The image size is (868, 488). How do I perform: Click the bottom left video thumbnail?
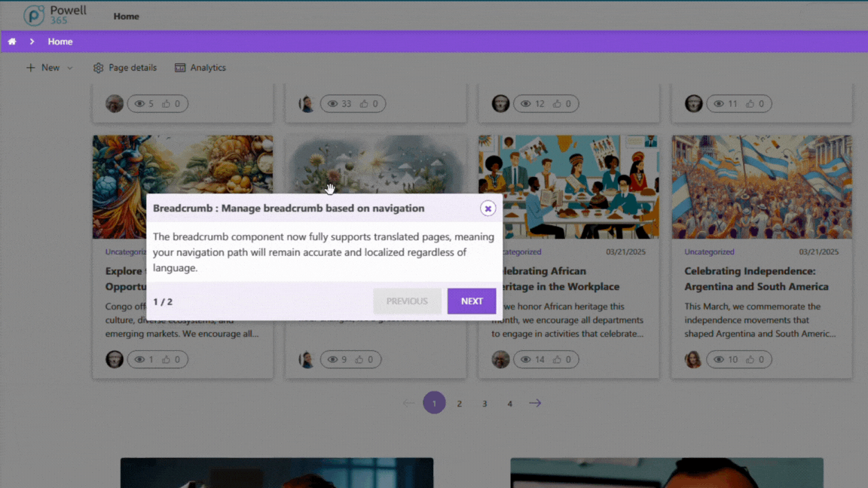point(277,472)
